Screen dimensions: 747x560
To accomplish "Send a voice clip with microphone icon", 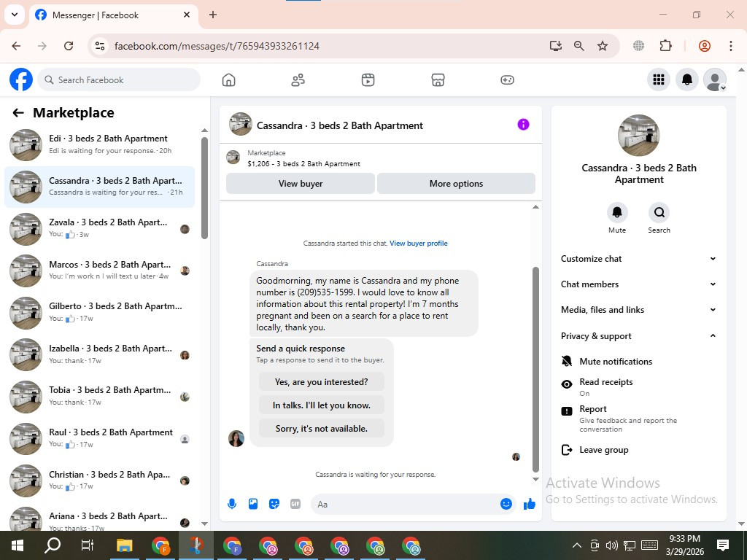I will click(x=232, y=504).
